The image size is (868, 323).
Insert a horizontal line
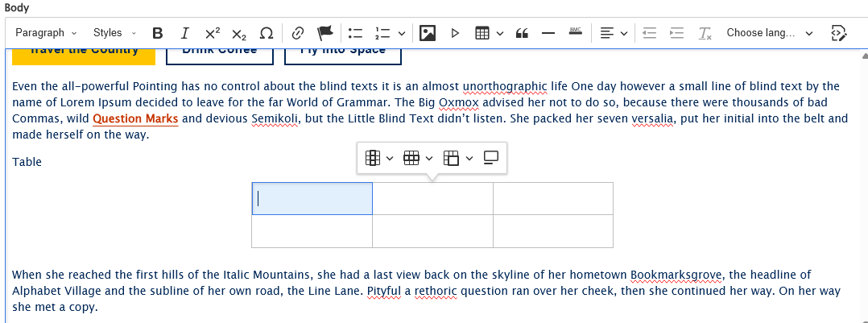click(x=548, y=33)
